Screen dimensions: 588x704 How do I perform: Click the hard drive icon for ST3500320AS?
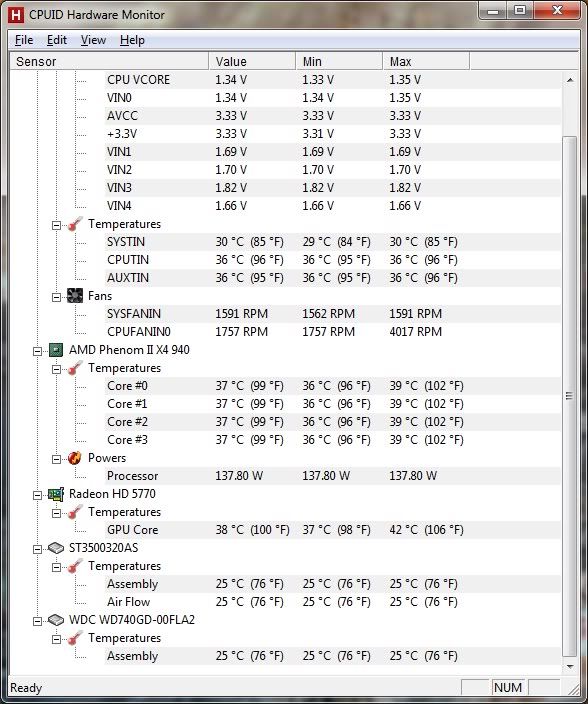pos(56,548)
